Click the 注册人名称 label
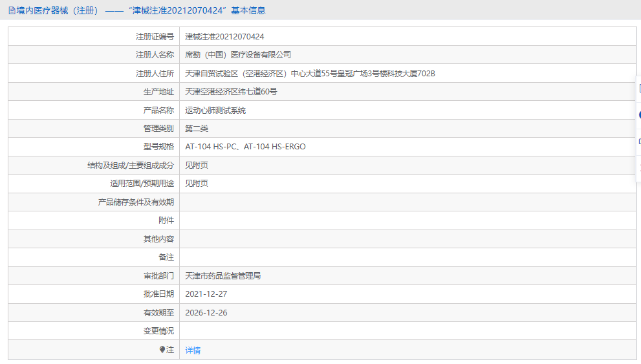Viewport: 641px width, 364px height. pyautogui.click(x=155, y=55)
